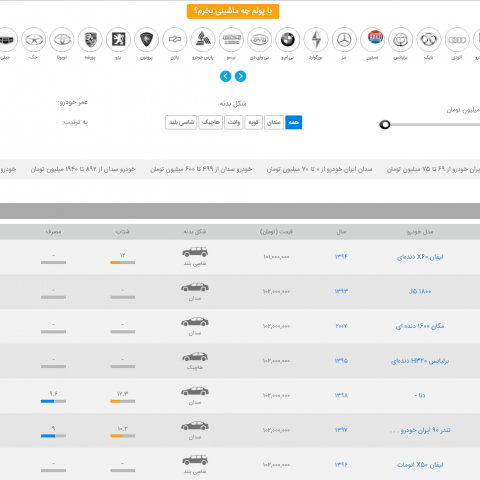480x480 pixels.
Task: Filter body type by 'هاچبک' (hatchback)
Action: pos(211,122)
